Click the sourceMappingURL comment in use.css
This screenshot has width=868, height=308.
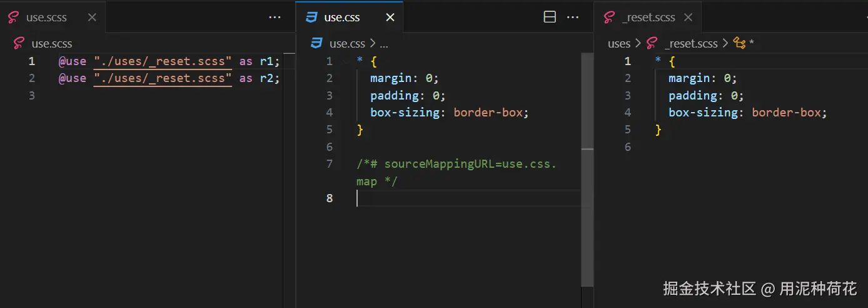[x=457, y=173]
